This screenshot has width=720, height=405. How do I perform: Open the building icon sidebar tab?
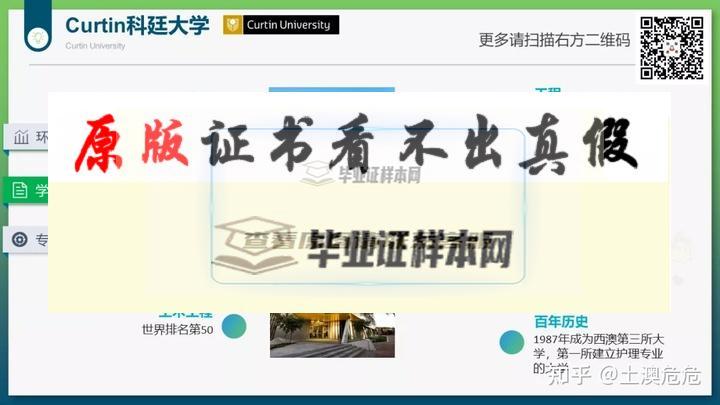26,137
